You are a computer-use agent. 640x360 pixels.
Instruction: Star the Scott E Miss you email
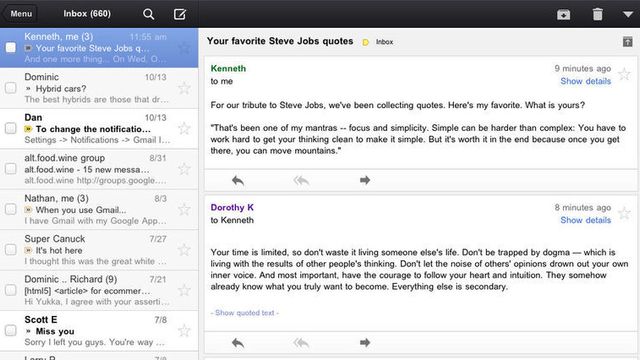click(x=184, y=330)
